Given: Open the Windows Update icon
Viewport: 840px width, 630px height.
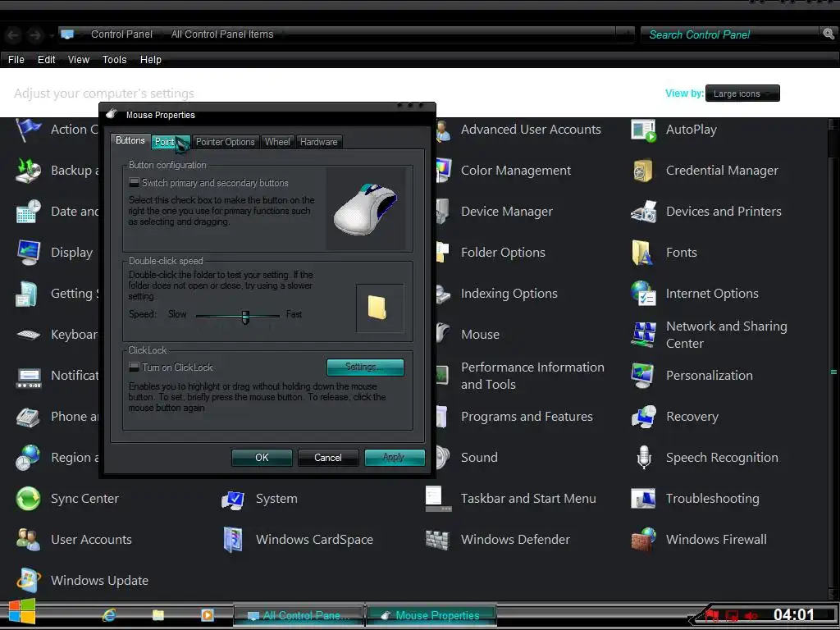Looking at the screenshot, I should coord(28,581).
